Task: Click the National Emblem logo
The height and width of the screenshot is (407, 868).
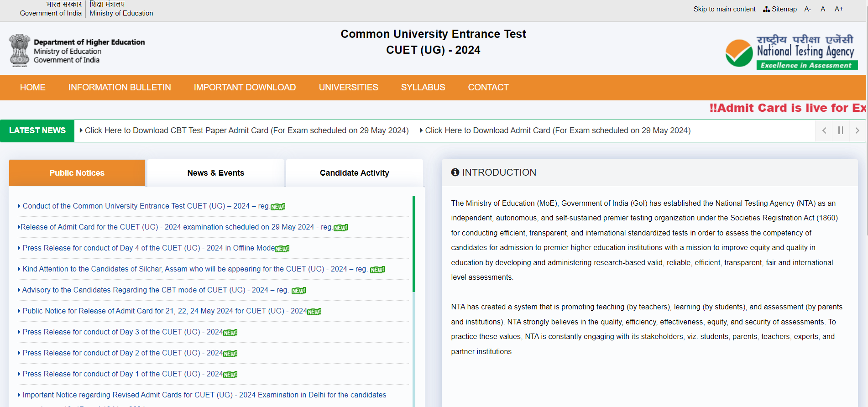Action: (x=20, y=50)
